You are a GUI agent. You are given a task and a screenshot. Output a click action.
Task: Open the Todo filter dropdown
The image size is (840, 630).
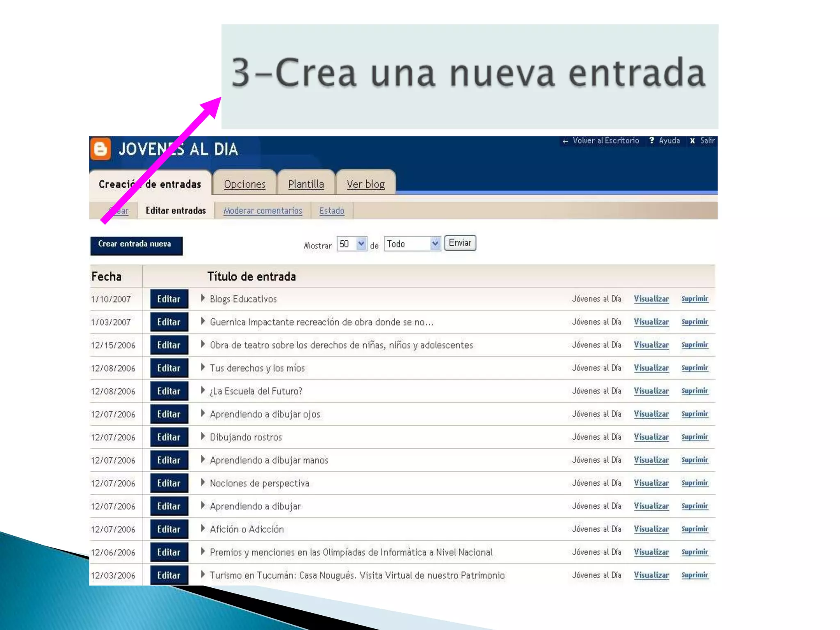(x=412, y=244)
